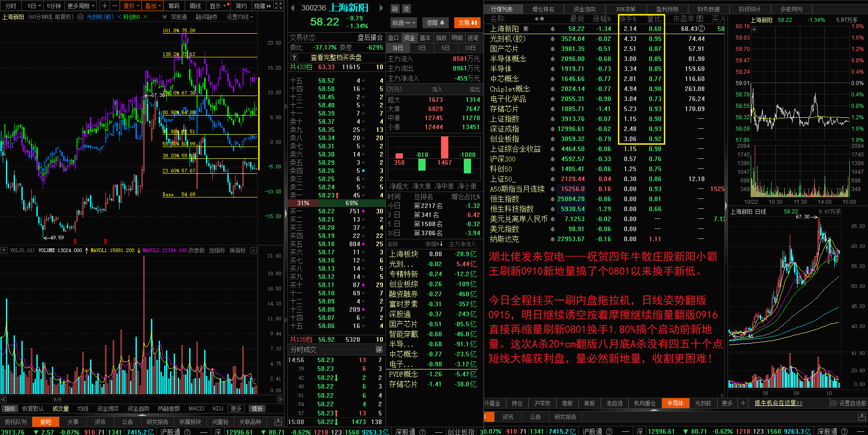This screenshot has width=868, height=435.
Task: Open the 叠加 overlay dropdown
Action: pos(153,6)
